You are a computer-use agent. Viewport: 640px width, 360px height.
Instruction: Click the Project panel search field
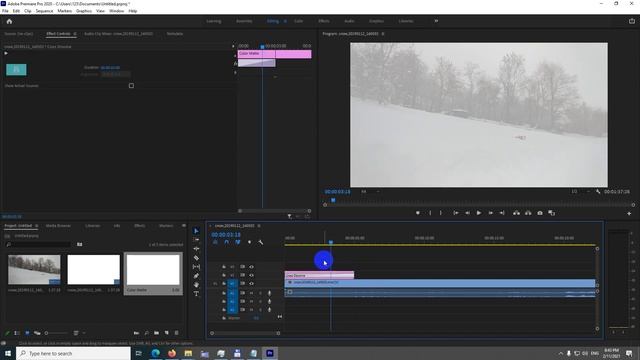pos(39,244)
